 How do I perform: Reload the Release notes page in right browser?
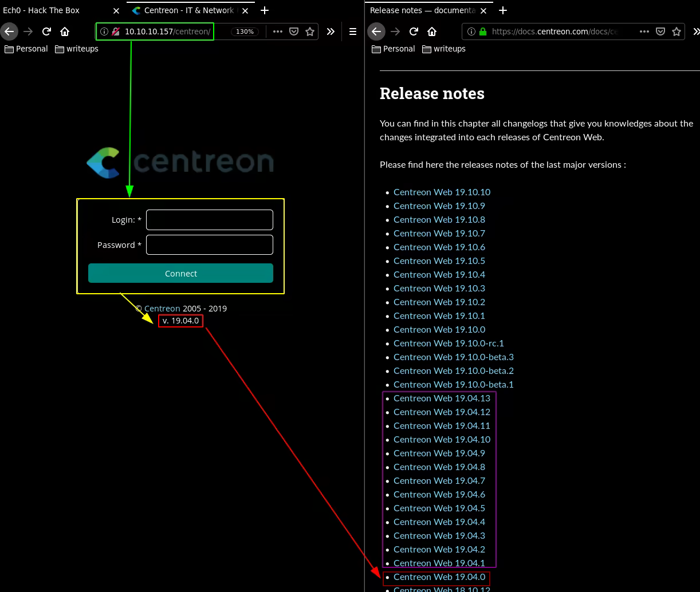point(414,31)
